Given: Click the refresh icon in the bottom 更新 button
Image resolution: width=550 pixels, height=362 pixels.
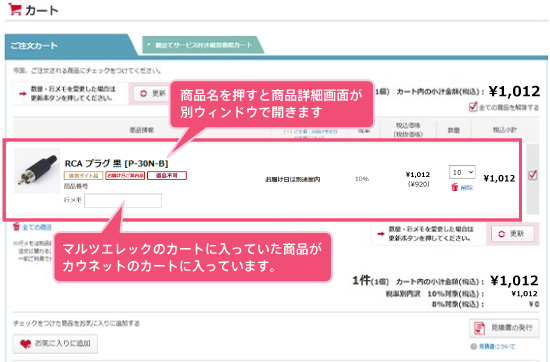Looking at the screenshot, I should pyautogui.click(x=502, y=234).
